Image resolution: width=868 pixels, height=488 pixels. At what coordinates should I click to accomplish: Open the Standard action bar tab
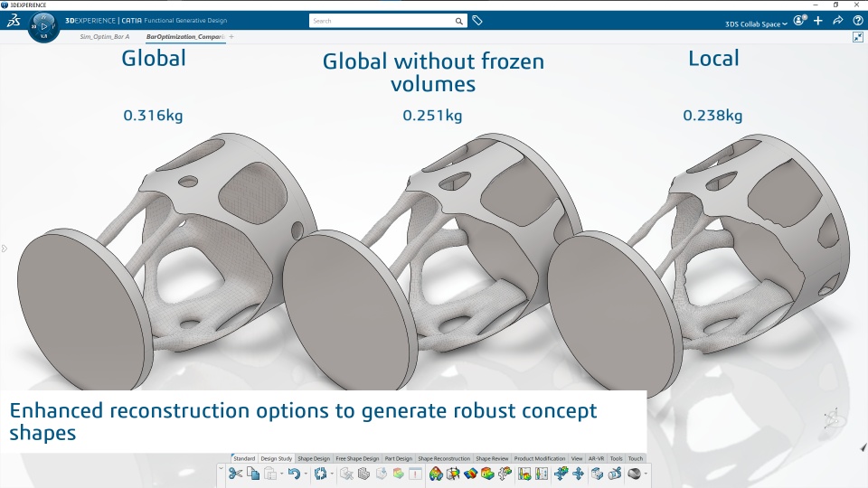point(244,459)
